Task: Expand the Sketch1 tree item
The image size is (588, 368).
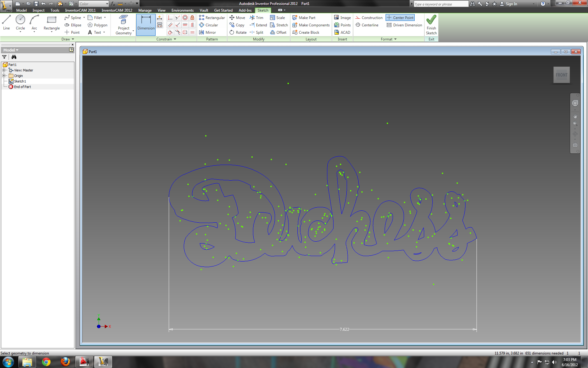Action: click(3, 81)
